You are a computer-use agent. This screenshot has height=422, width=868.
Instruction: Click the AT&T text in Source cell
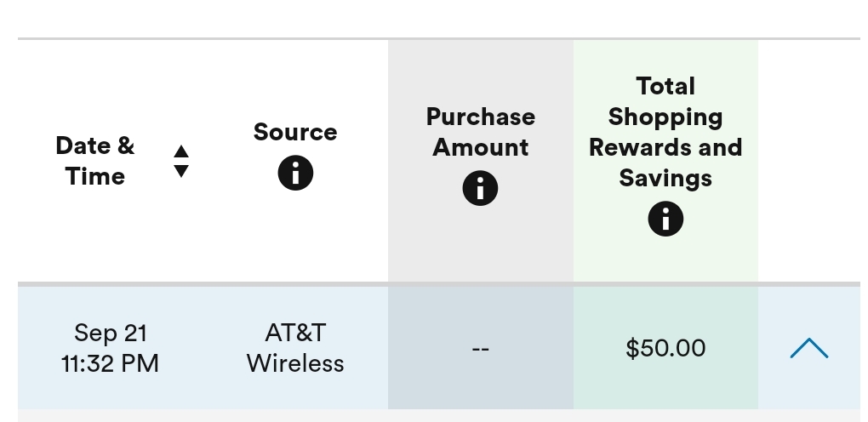point(295,334)
